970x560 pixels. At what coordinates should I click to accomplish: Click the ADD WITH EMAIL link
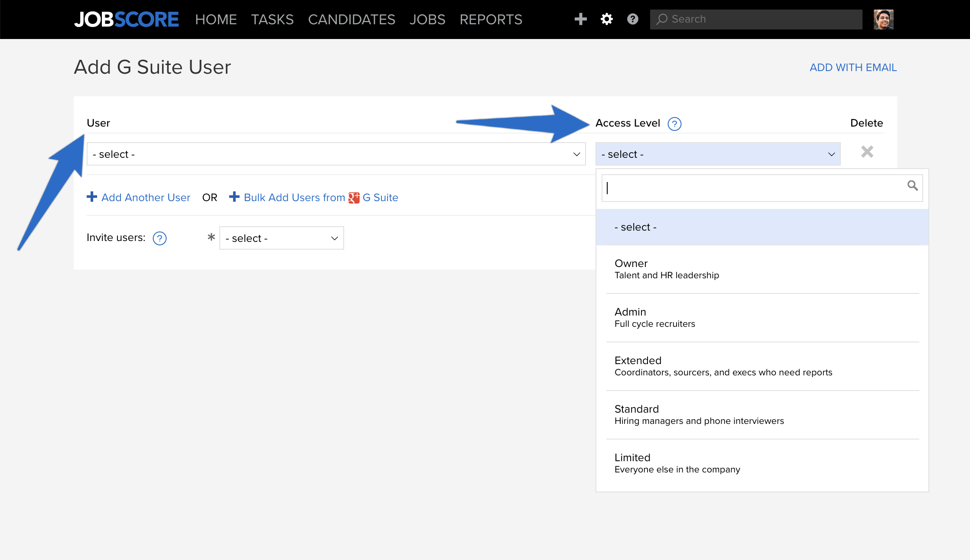[853, 68]
